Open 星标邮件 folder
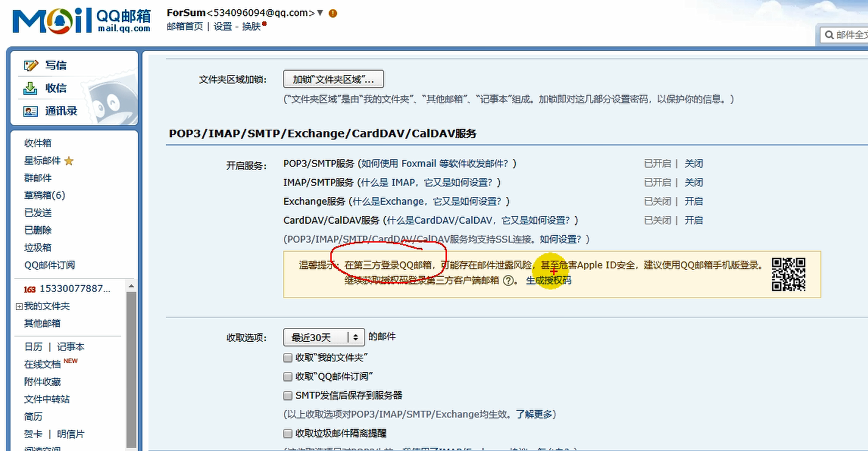Screen dimensions: 868x451 [x=43, y=161]
